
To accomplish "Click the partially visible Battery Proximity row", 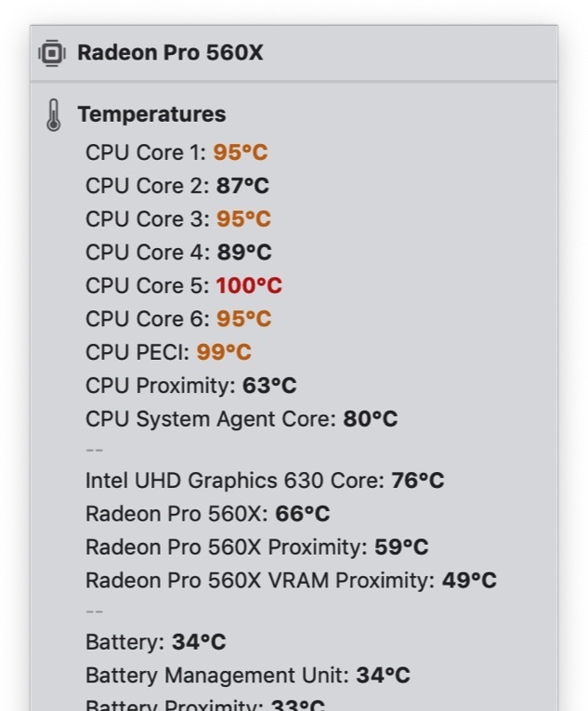I will coord(204,706).
